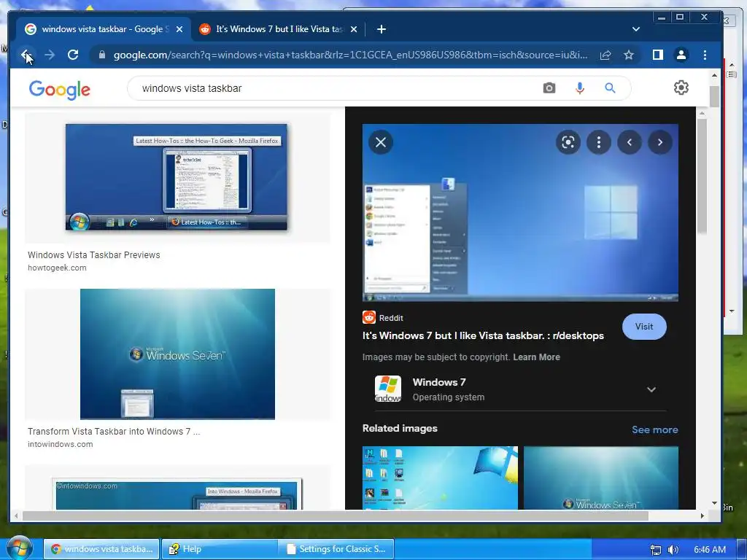Bookmark this page with the star
This screenshot has height=560, width=747.
click(x=629, y=55)
